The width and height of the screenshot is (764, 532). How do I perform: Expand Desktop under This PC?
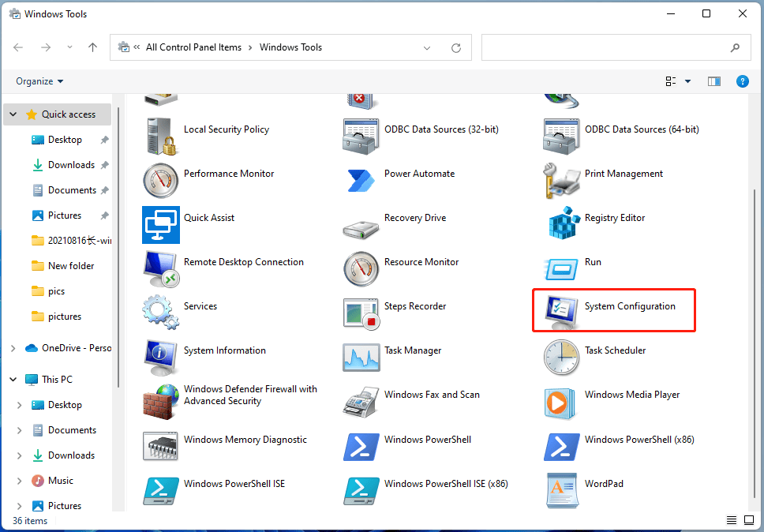(20, 405)
